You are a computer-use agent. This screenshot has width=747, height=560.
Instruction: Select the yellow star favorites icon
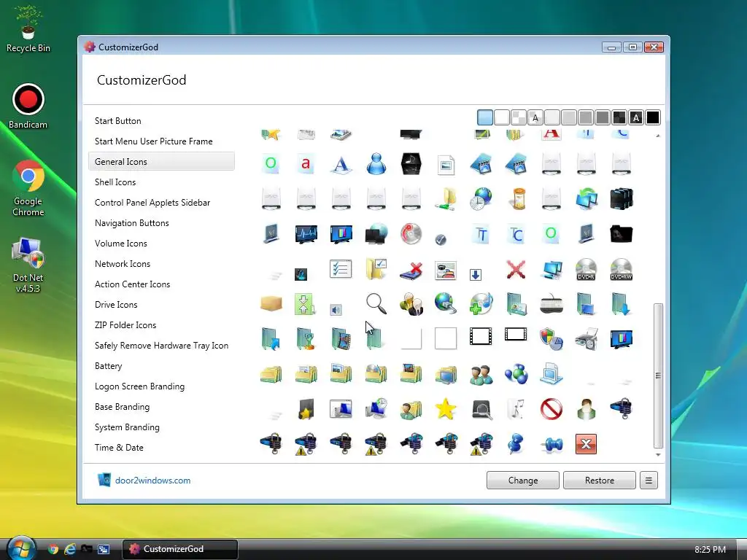tap(446, 409)
